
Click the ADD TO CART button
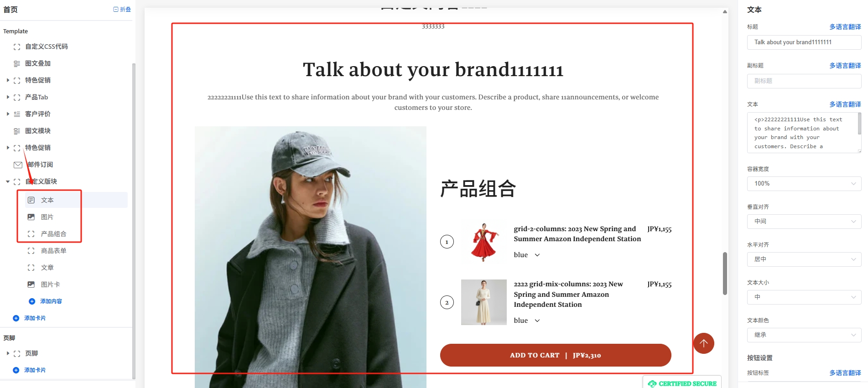(556, 355)
